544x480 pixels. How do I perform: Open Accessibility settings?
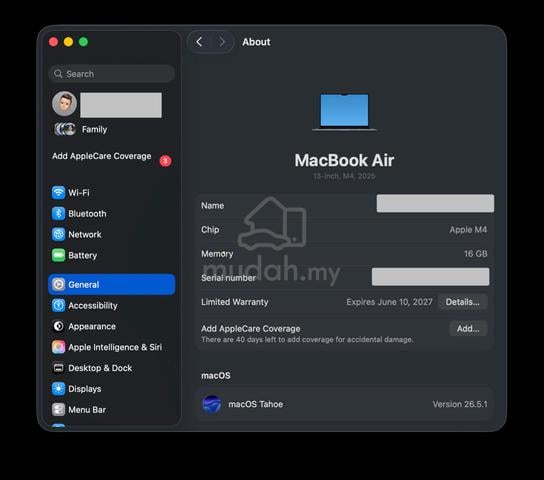click(112, 305)
